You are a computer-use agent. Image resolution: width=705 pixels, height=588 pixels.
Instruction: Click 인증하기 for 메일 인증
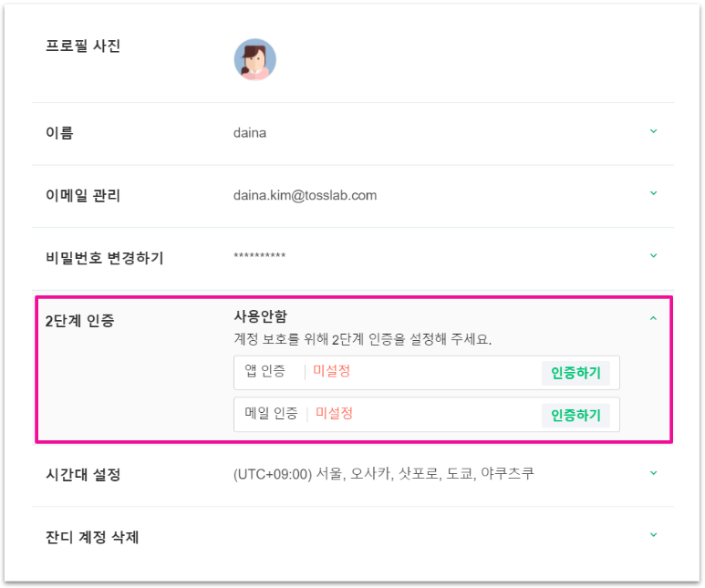click(575, 415)
